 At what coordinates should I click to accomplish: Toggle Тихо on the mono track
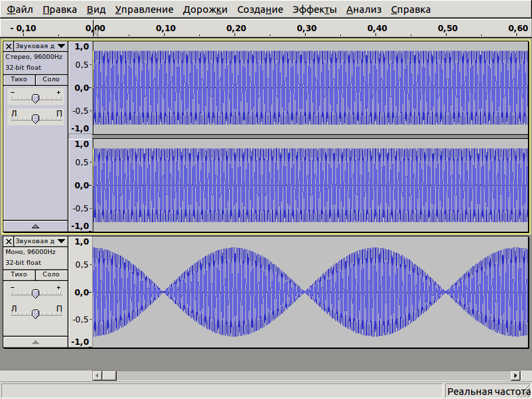(x=19, y=274)
